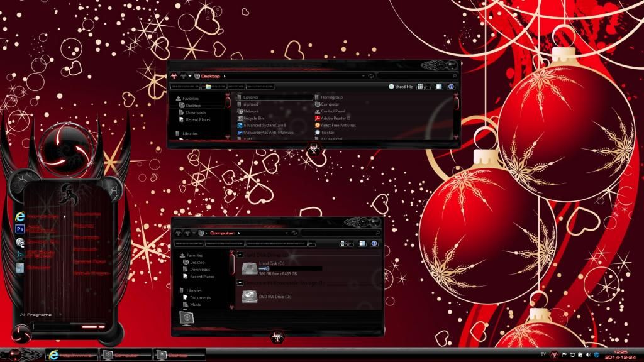Expand Desktop breadcrumb arrow in address bar
The width and height of the screenshot is (644, 362).
[x=225, y=76]
